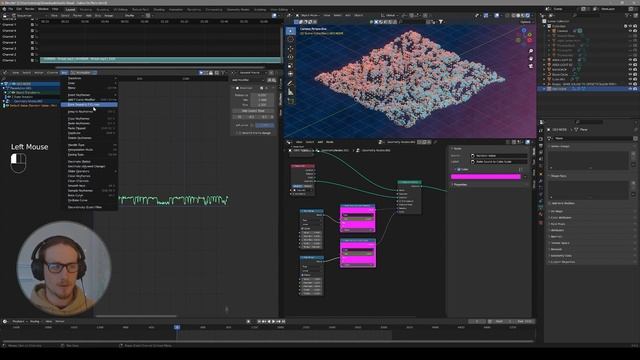The width and height of the screenshot is (640, 360).
Task: Open the Add Modifier dropdown in F-Curve sidebar
Action: [x=249, y=80]
